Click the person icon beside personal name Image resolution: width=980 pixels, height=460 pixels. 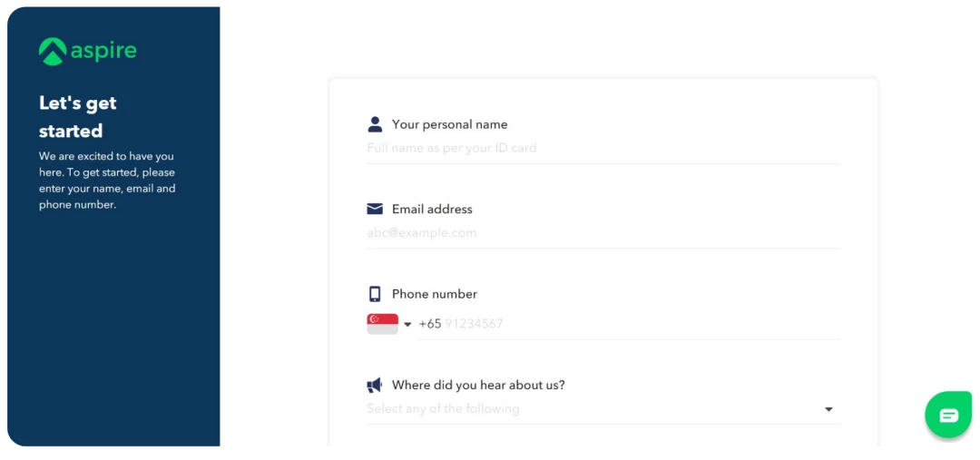pyautogui.click(x=375, y=124)
